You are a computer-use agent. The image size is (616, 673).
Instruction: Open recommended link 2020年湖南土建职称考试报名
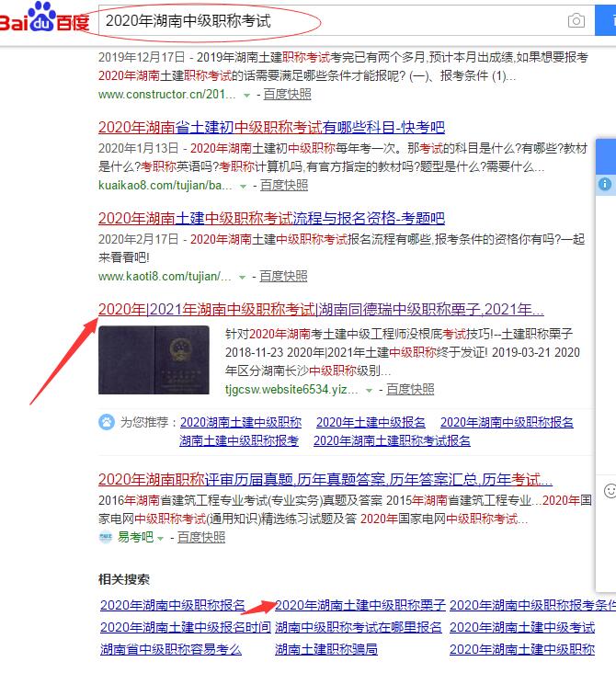tap(392, 440)
